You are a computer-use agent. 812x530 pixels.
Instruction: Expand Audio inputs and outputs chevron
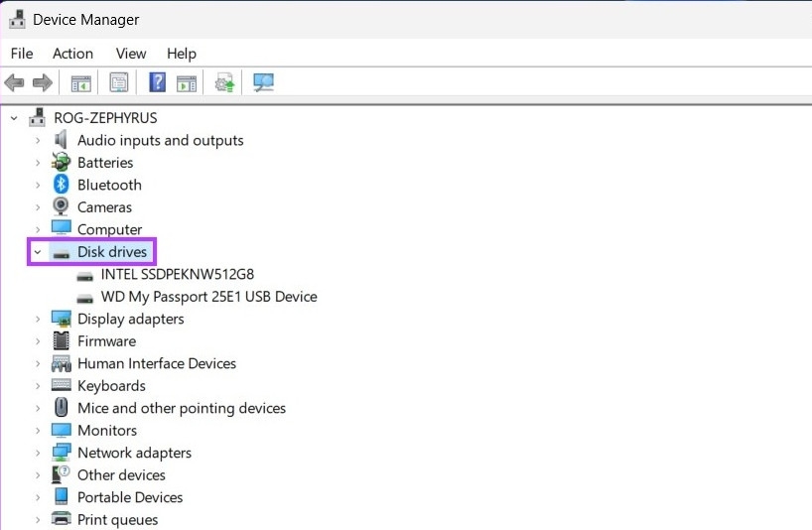coord(38,140)
